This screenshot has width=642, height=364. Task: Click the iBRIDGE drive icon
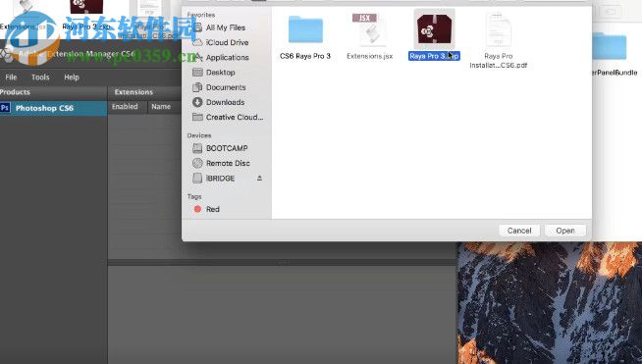pyautogui.click(x=197, y=178)
